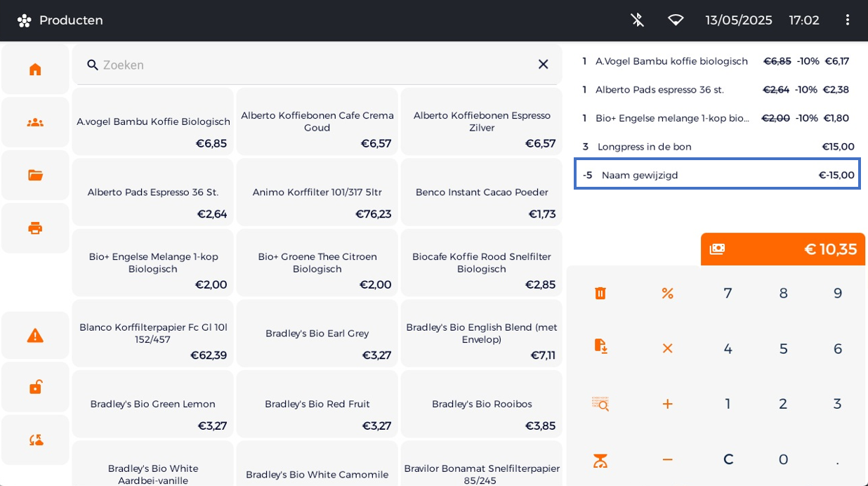Click the multiply X icon on keypad
This screenshot has width=868, height=486.
667,348
